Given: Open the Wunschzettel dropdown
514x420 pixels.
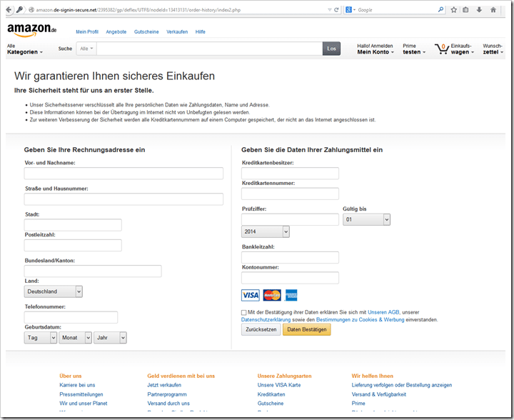Looking at the screenshot, I should point(493,49).
